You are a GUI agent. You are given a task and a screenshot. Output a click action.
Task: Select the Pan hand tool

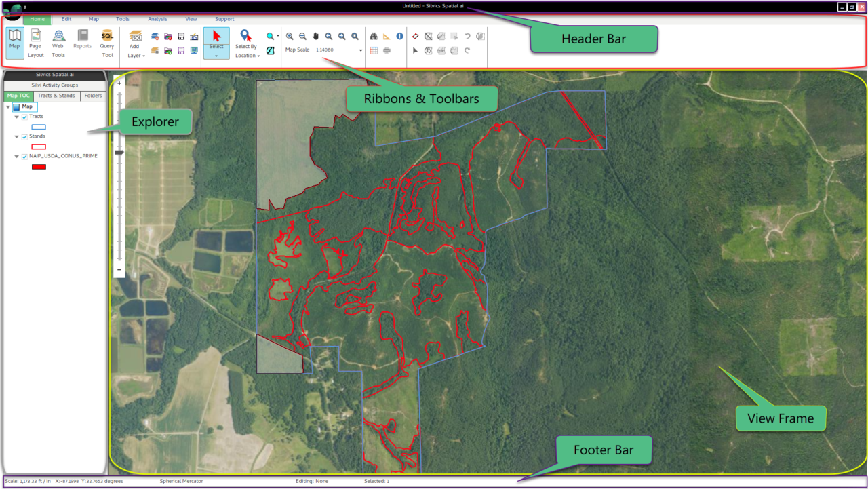[315, 37]
